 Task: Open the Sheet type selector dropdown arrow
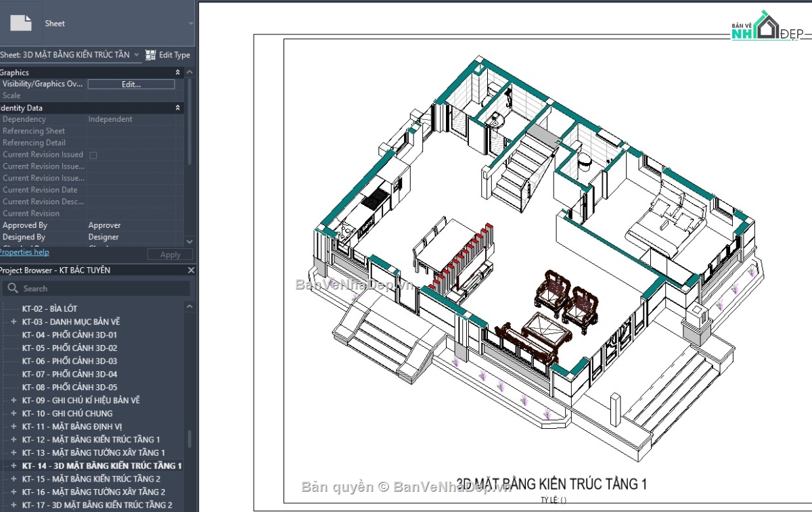191,23
